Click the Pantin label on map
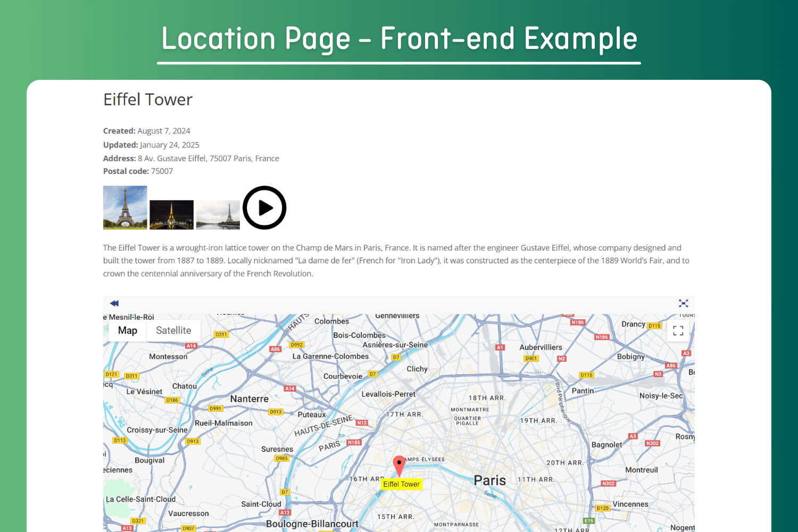The width and height of the screenshot is (798, 532). click(583, 390)
